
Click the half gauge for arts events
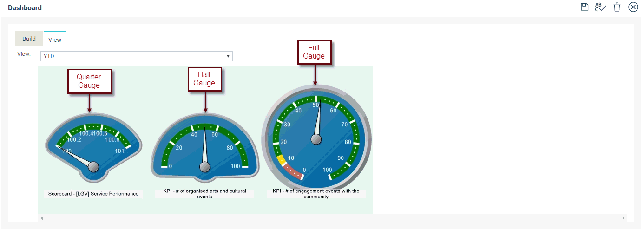pos(204,147)
